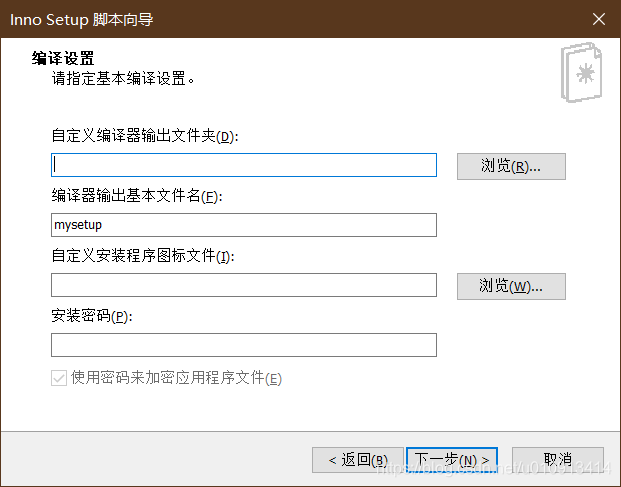Click the 浏览(W)... browse button for icon file
The width and height of the screenshot is (621, 487).
(511, 286)
